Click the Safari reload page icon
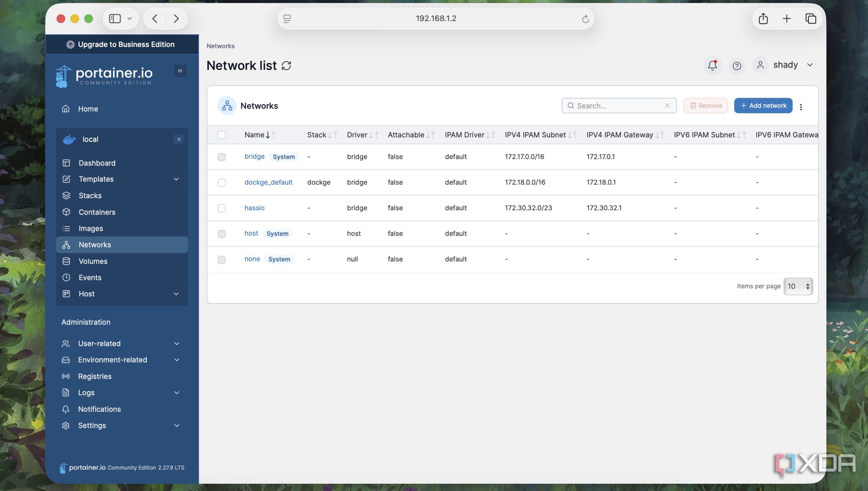This screenshot has width=868, height=491. tap(585, 19)
